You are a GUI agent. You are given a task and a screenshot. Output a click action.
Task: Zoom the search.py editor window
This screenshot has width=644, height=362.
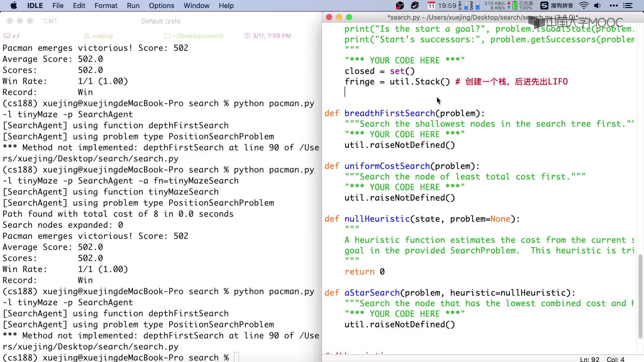pos(349,17)
